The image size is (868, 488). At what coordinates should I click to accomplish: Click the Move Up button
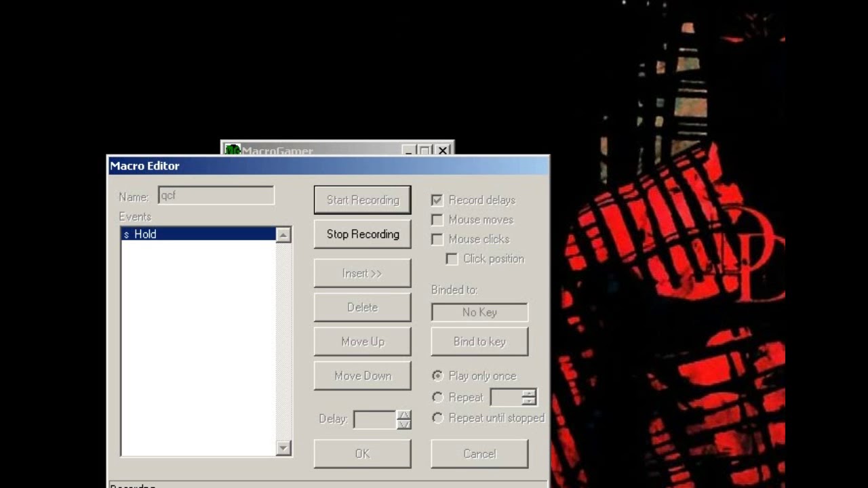(x=362, y=342)
